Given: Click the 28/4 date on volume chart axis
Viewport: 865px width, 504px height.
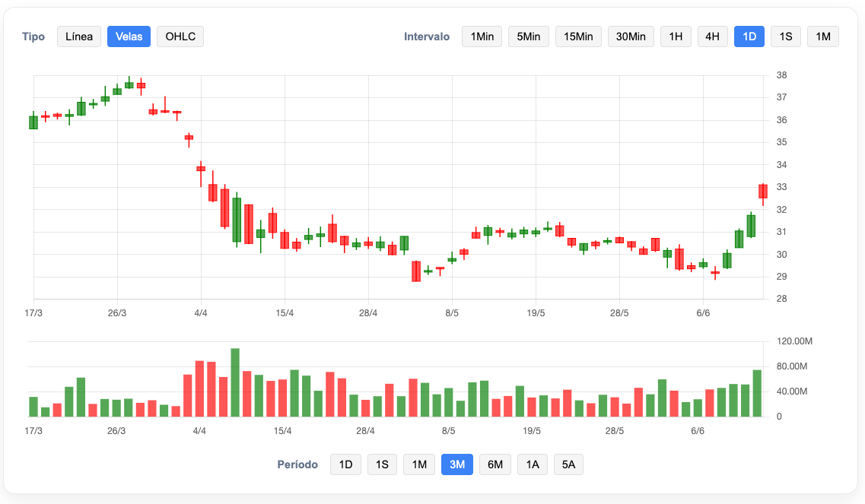Looking at the screenshot, I should [365, 431].
